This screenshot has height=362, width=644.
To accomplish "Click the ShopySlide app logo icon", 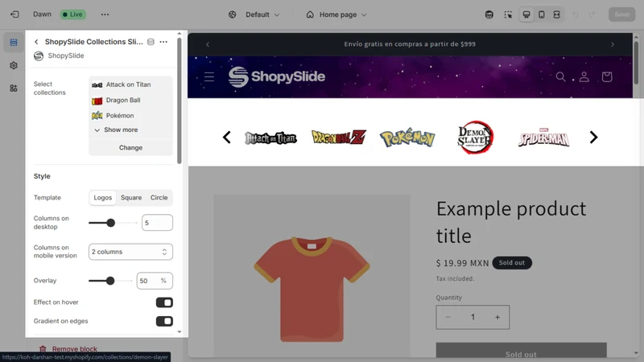I will click(39, 56).
